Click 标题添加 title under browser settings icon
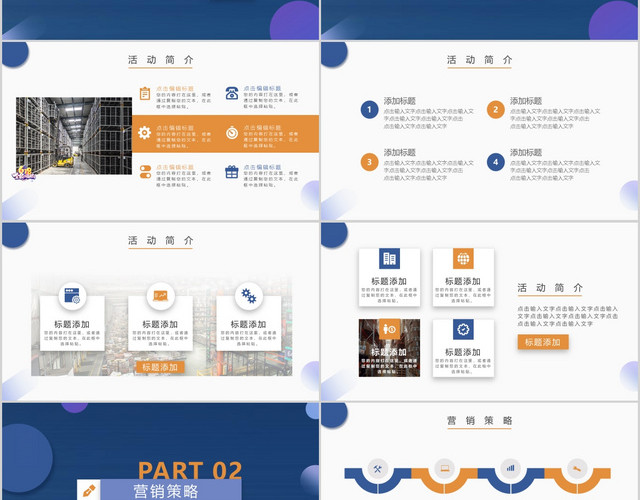The height and width of the screenshot is (500, 640). pos(72,324)
